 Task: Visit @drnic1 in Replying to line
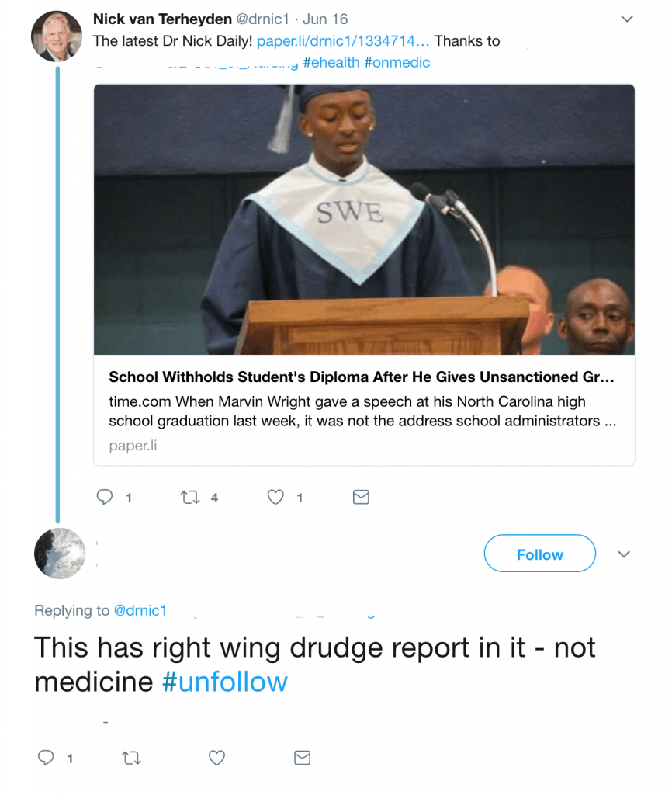[140, 610]
